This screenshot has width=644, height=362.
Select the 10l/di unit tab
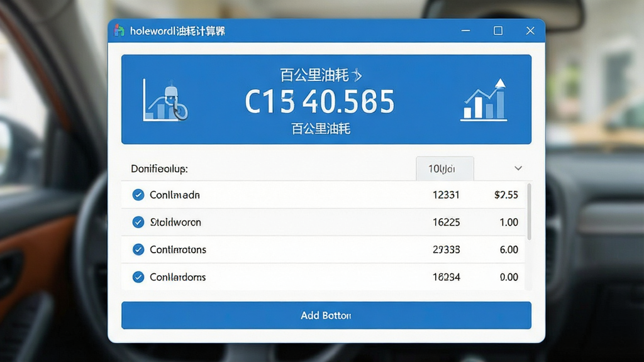click(445, 168)
